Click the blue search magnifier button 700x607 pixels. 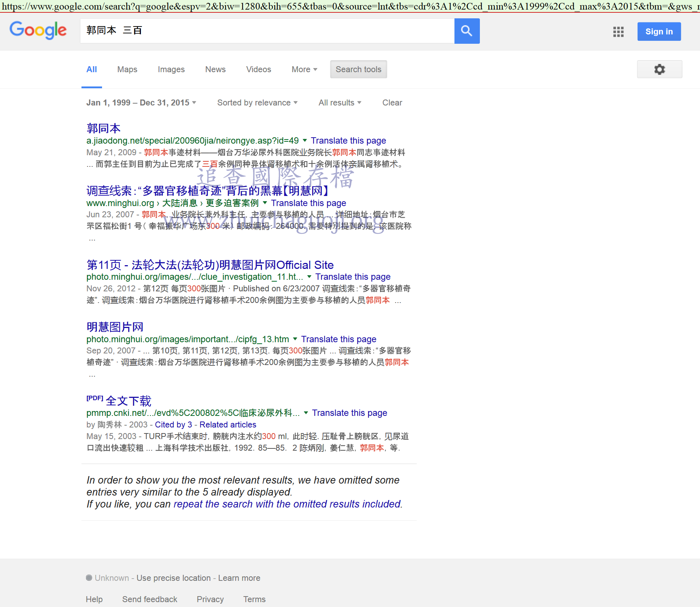pyautogui.click(x=467, y=31)
